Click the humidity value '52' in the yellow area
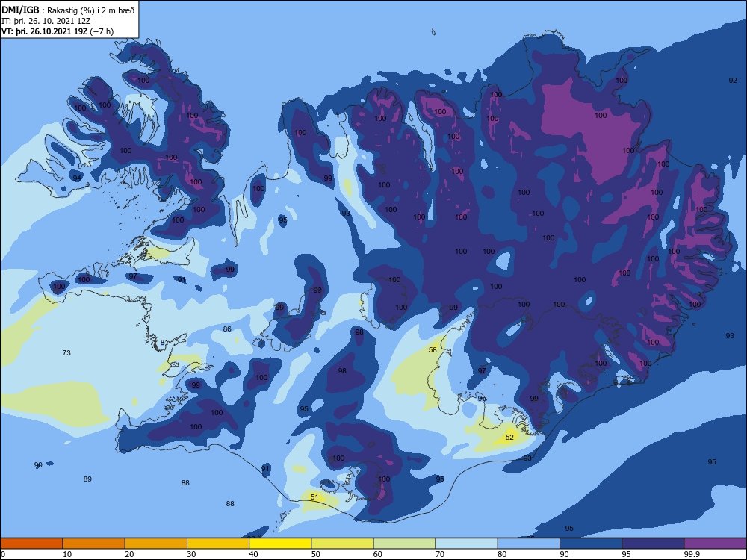 509,437
